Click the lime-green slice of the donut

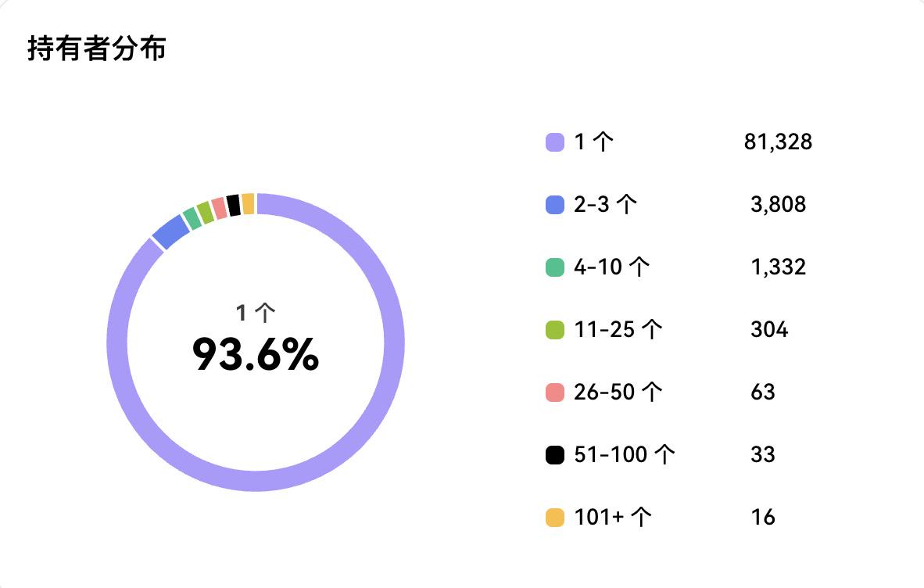tap(206, 212)
